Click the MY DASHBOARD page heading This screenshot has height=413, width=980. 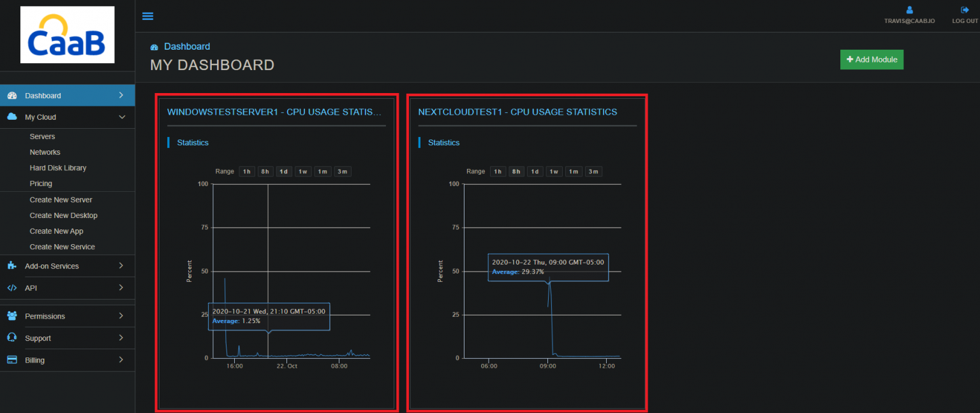pos(212,65)
